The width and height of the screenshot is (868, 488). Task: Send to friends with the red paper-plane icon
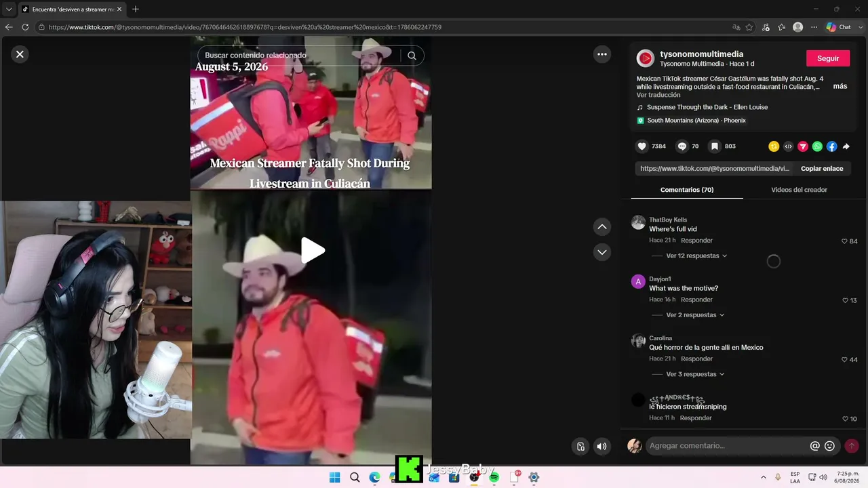tap(803, 146)
